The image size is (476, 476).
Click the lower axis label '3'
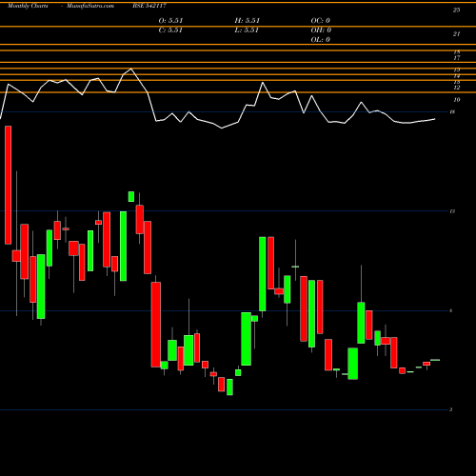[x=451, y=409]
